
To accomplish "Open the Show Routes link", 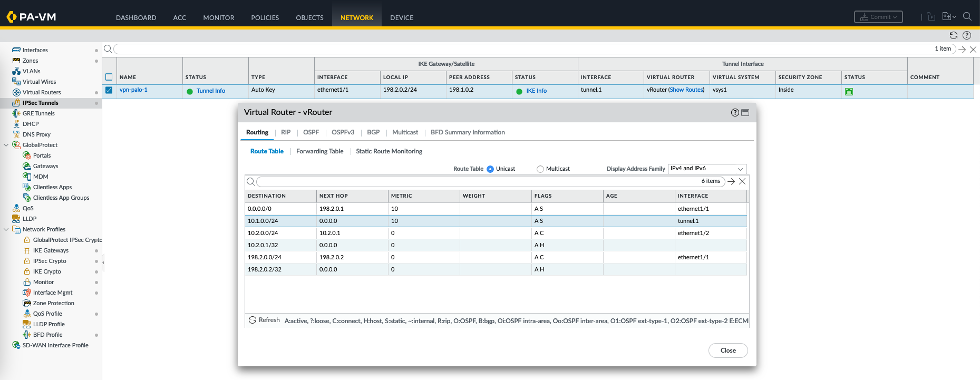I will pos(686,90).
